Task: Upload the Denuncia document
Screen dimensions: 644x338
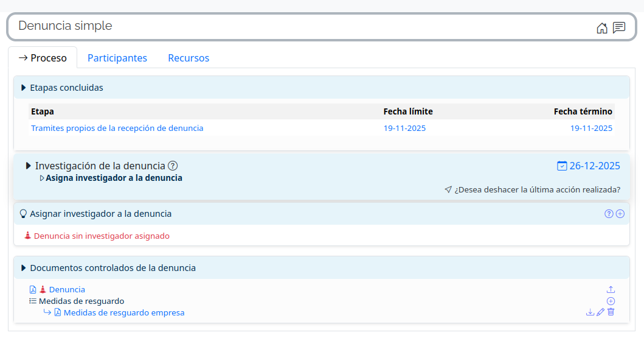Action: pyautogui.click(x=611, y=290)
